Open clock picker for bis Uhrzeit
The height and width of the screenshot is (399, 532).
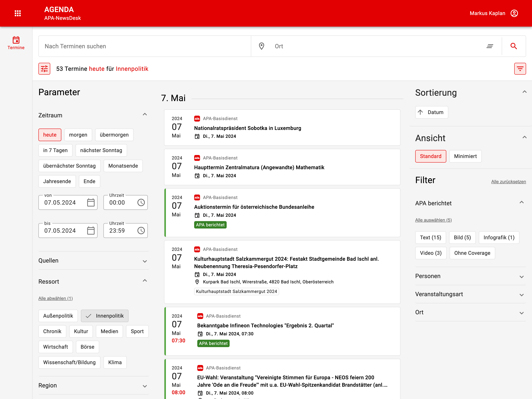[x=141, y=231]
